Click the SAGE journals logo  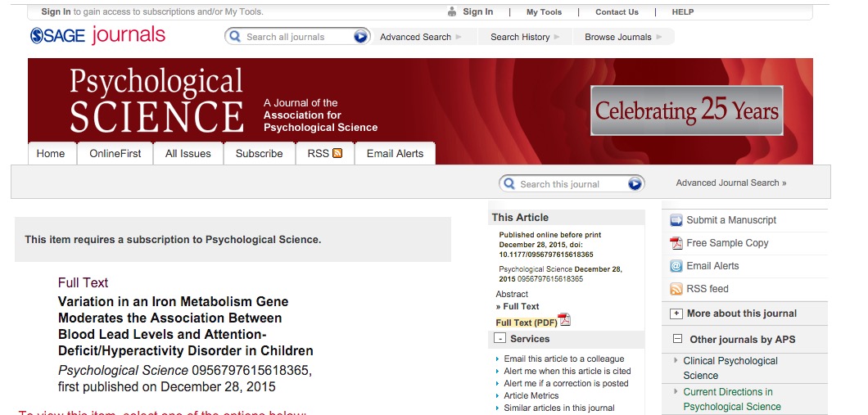(x=97, y=35)
